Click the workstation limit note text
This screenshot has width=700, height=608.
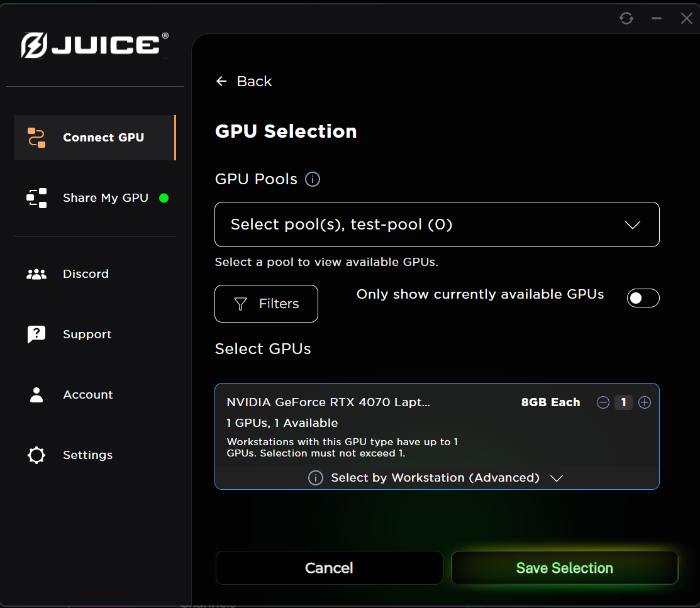[342, 447]
